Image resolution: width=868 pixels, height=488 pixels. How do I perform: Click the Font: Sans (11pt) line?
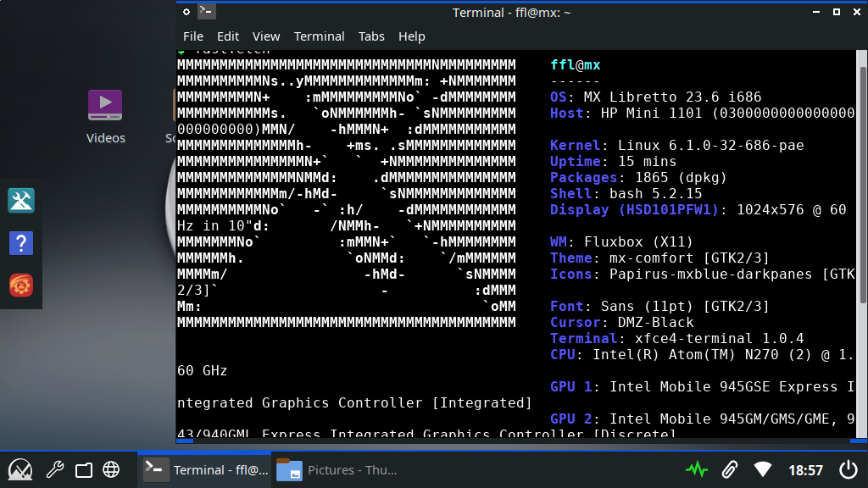[659, 306]
